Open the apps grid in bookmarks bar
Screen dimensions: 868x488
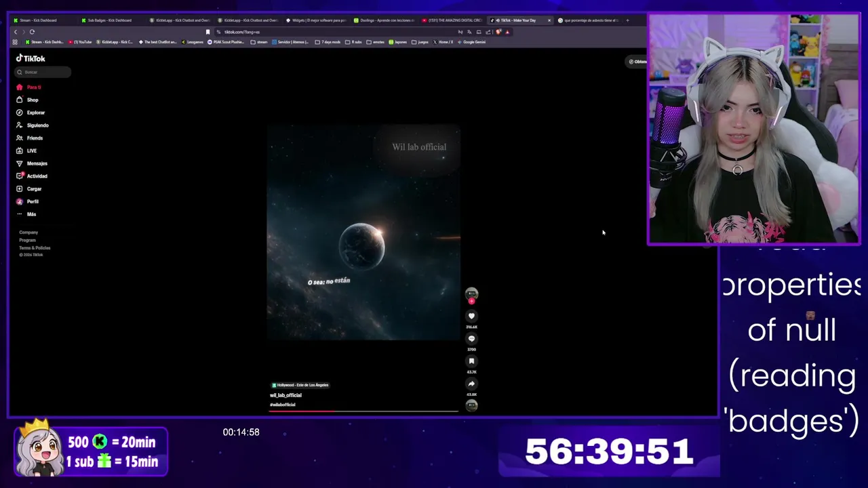(16, 42)
